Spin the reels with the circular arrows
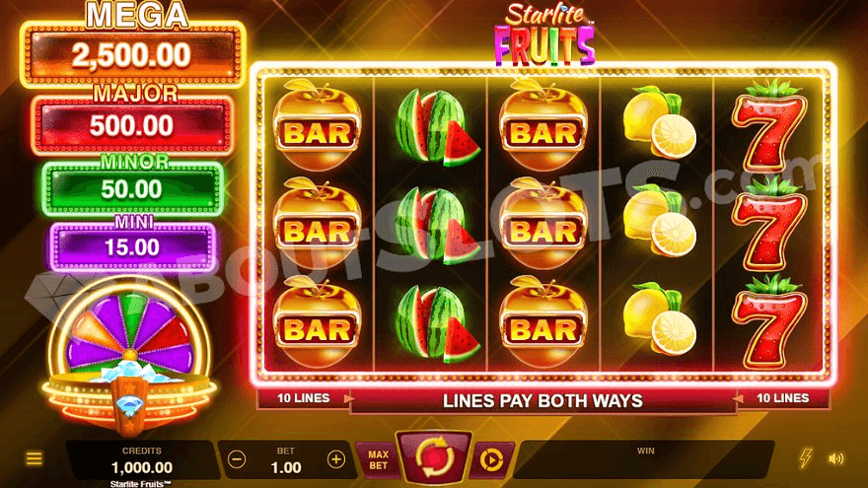Image resolution: width=868 pixels, height=488 pixels. [x=435, y=457]
